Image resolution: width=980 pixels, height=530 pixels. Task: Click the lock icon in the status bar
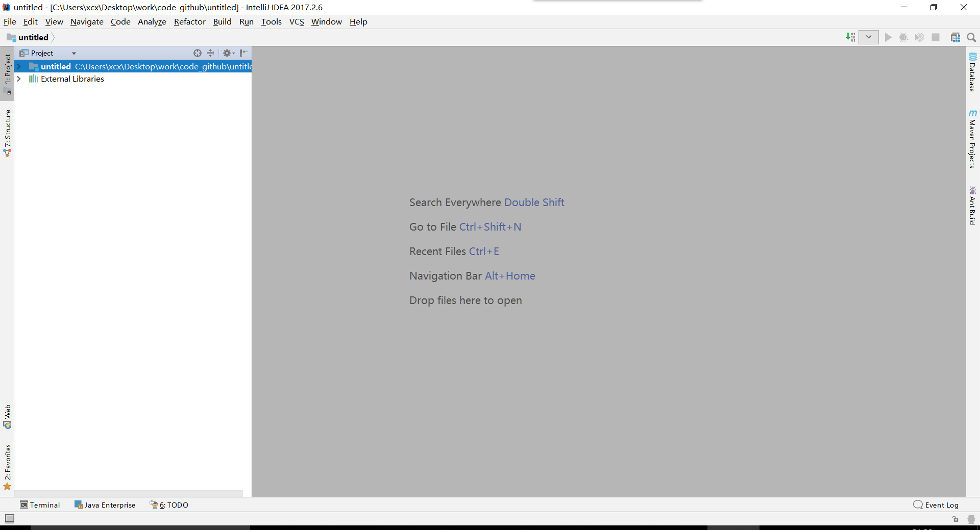pos(955,519)
